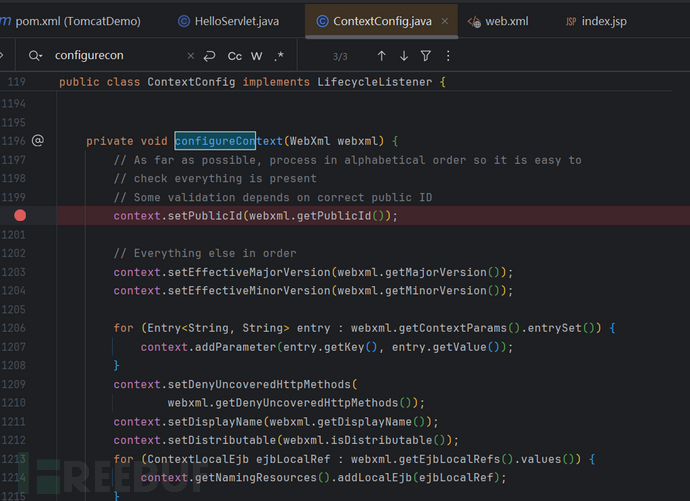Expand the replace field chevron
690x501 pixels.
click(x=2, y=55)
